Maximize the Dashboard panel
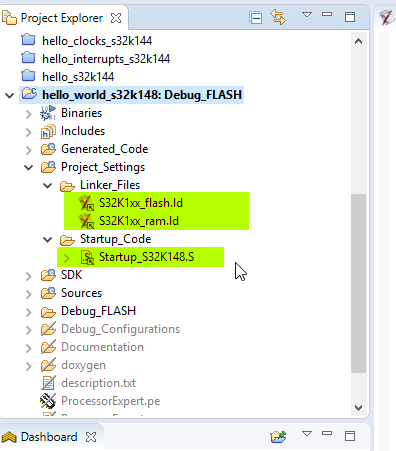This screenshot has height=451, width=396. (x=350, y=436)
